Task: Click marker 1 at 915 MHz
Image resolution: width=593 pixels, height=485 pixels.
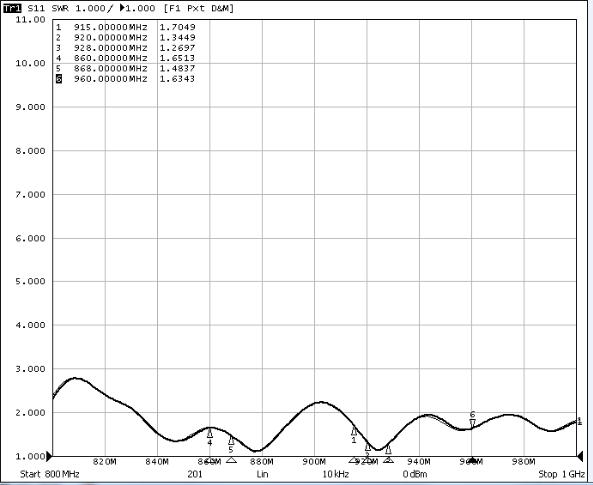Action: pos(354,432)
